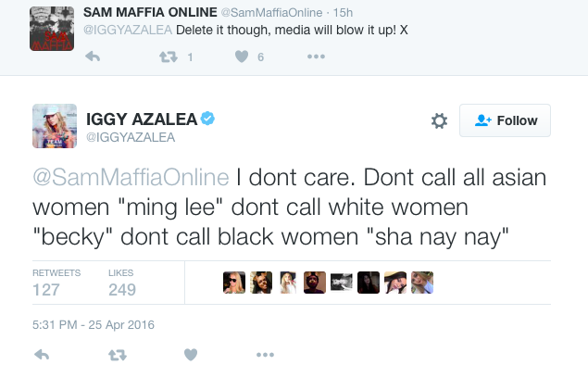Follow IGGY AZALEA
This screenshot has width=588, height=390.
[505, 120]
